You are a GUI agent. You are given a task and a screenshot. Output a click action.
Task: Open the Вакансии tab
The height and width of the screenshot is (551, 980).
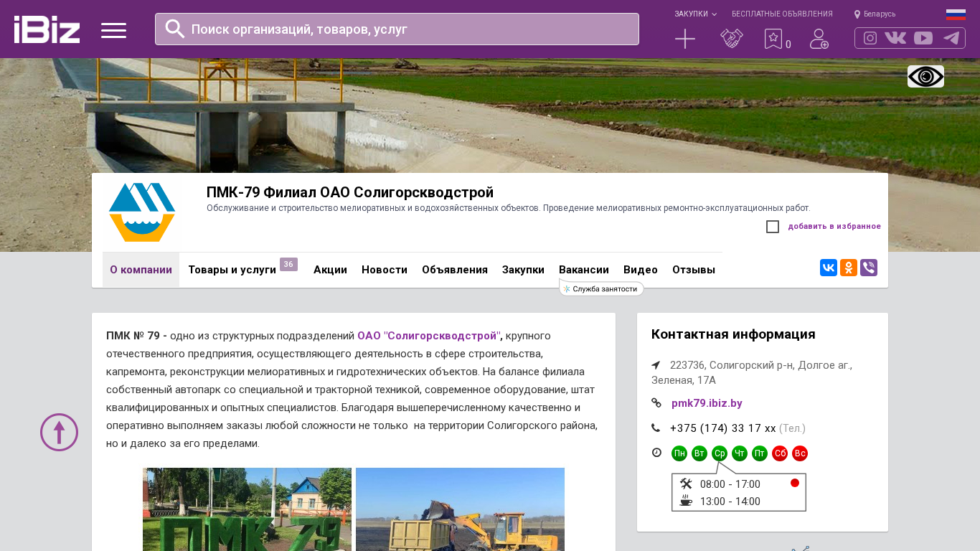584,270
